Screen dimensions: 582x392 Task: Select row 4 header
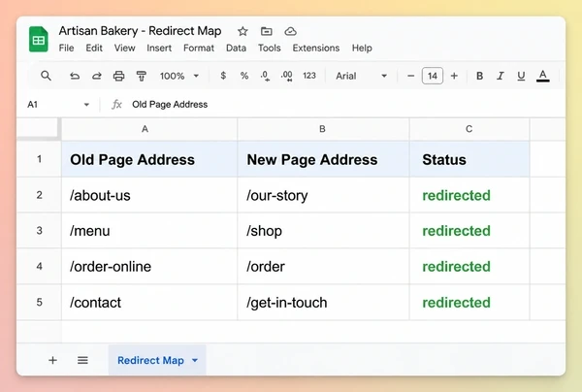[x=39, y=266]
